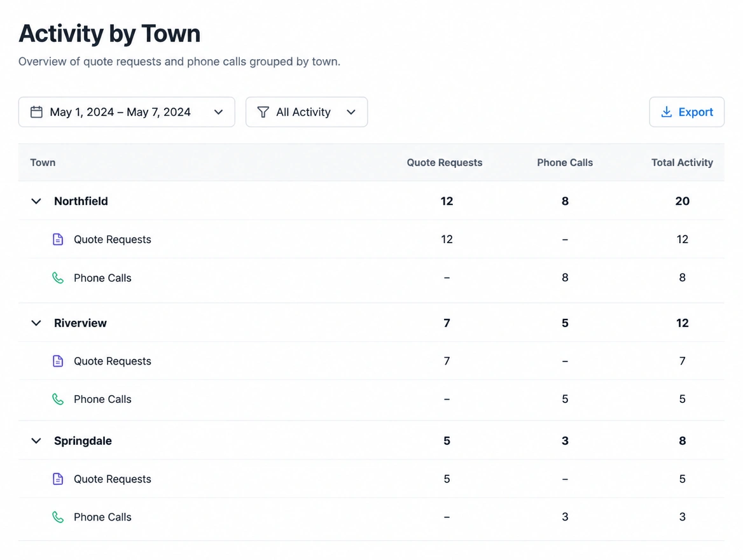Sort by Total Activity column header
The width and height of the screenshot is (743, 560).
click(682, 163)
